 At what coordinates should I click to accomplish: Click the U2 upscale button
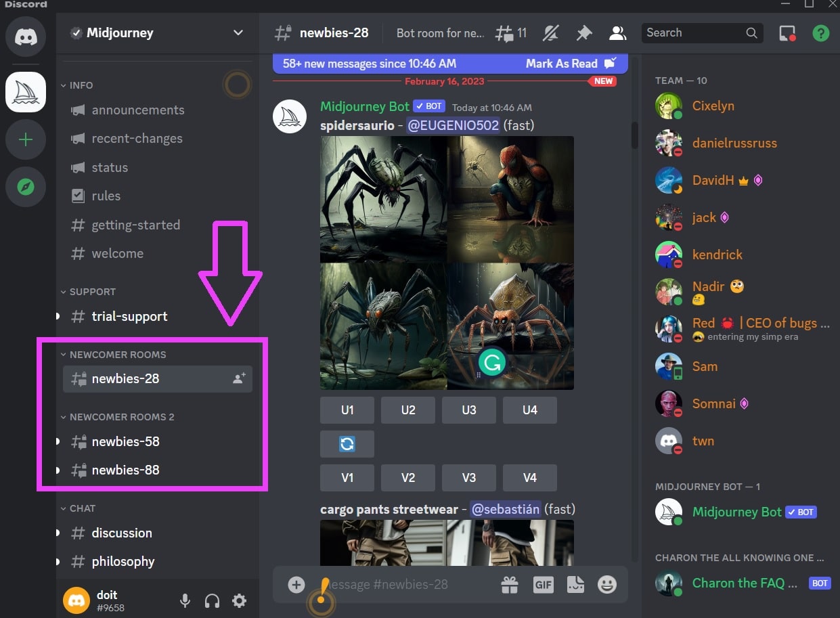(x=408, y=410)
